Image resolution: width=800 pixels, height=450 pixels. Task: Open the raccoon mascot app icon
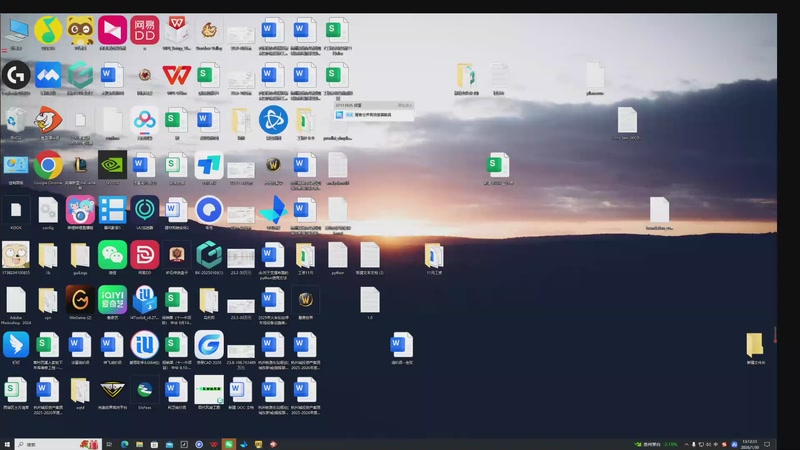(x=81, y=32)
